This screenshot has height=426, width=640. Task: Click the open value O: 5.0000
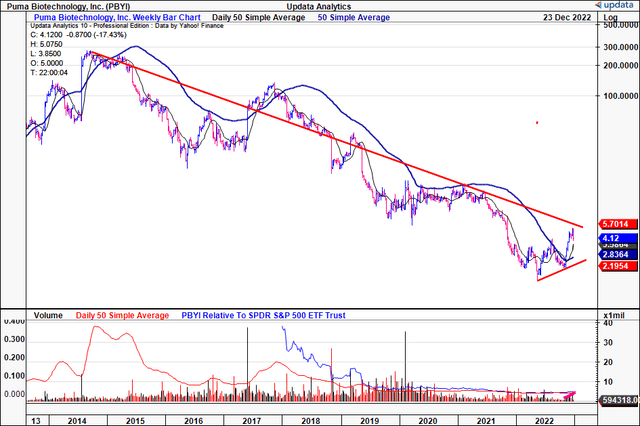pos(47,63)
